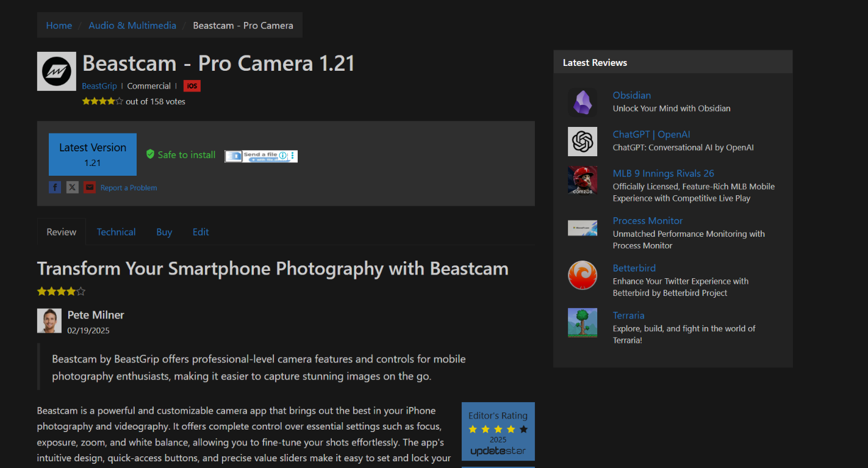Screen dimensions: 868x468
Task: Open the BeastGrip developer link
Action: 99,86
